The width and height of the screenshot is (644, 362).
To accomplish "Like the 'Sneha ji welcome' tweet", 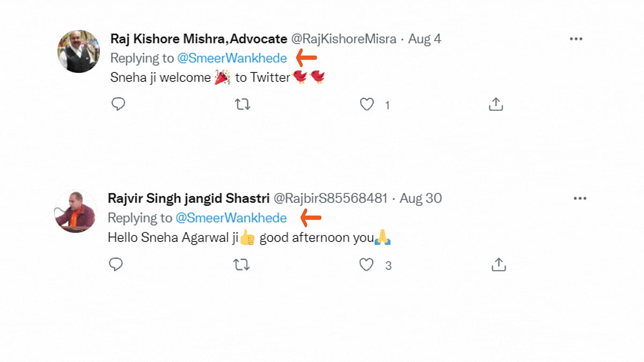I will coord(367,105).
